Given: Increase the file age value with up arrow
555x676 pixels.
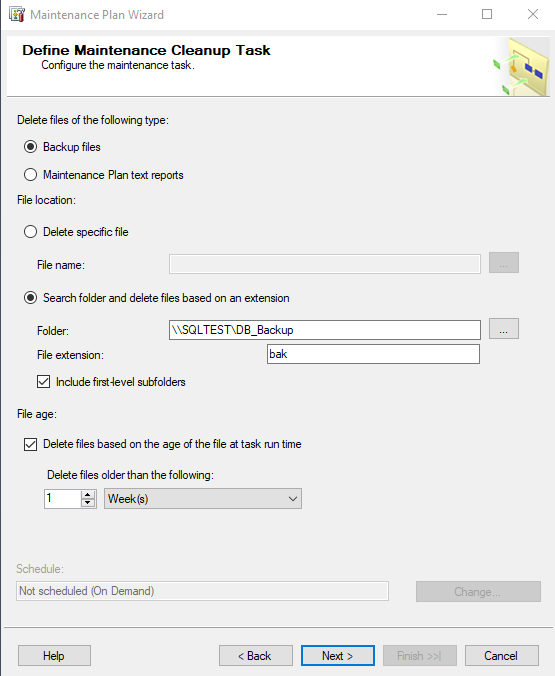Looking at the screenshot, I should pos(88,494).
